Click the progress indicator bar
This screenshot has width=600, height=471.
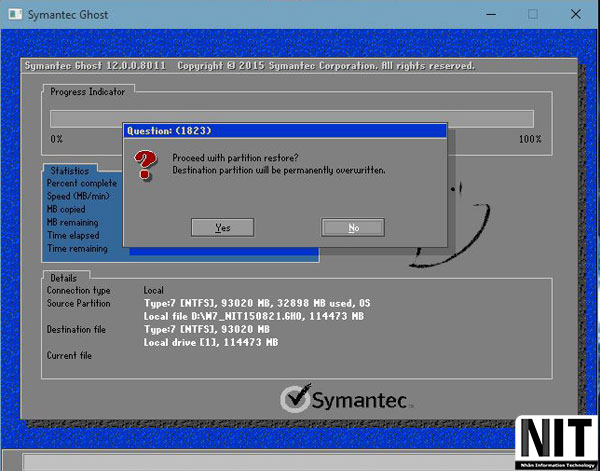coord(292,119)
